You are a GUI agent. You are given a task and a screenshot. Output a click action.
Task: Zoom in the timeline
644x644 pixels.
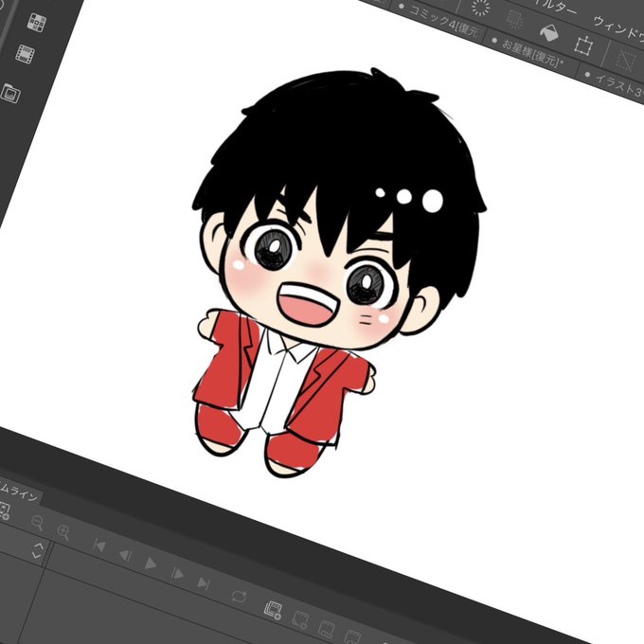coord(63,532)
